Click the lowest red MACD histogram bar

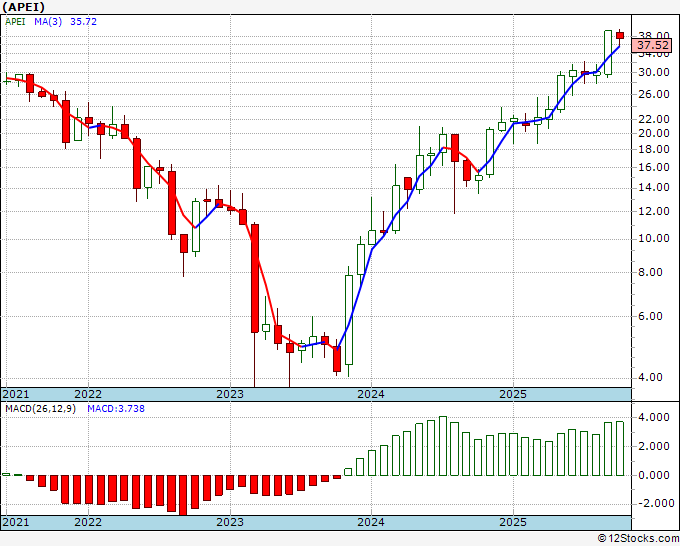(x=183, y=495)
